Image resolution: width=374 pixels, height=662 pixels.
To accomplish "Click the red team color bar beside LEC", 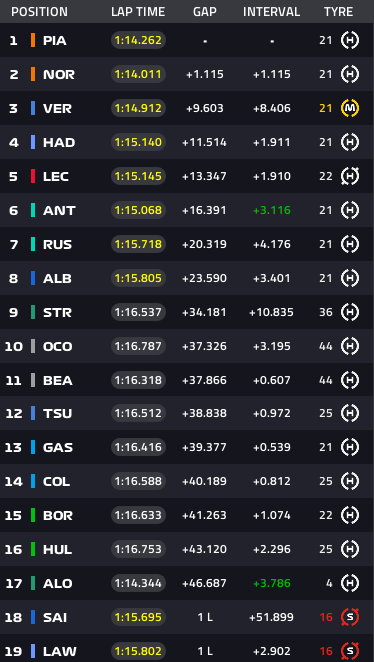I will coord(33,176).
